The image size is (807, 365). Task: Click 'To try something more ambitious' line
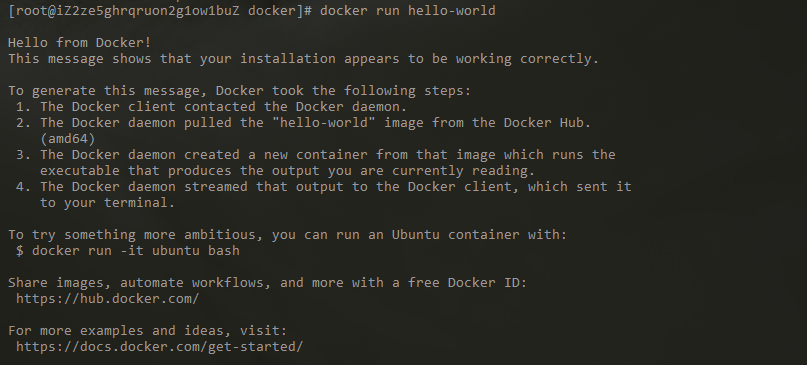287,235
